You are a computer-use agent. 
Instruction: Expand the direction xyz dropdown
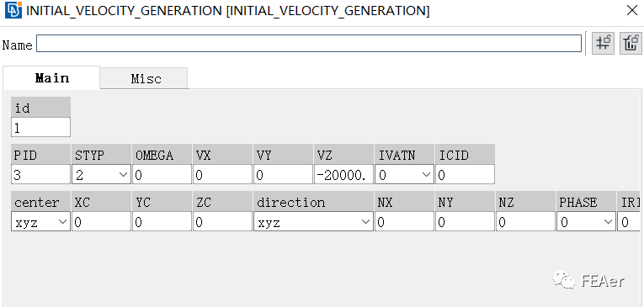point(313,222)
